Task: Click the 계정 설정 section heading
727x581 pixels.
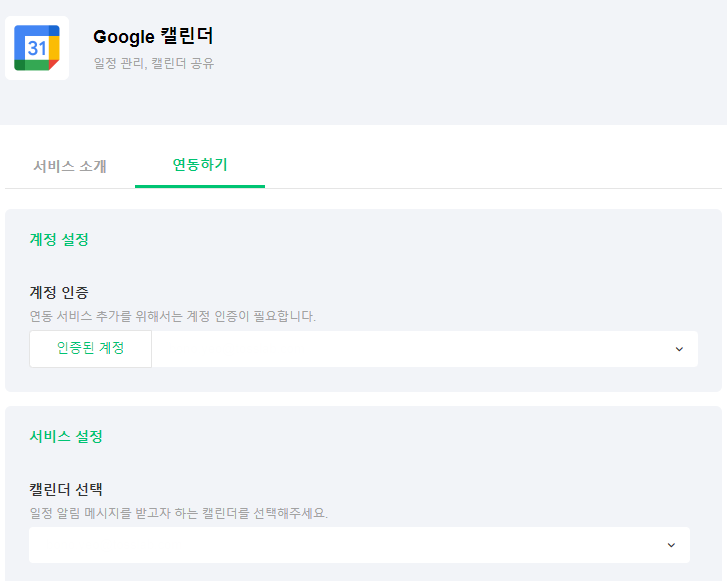Action: [59, 240]
